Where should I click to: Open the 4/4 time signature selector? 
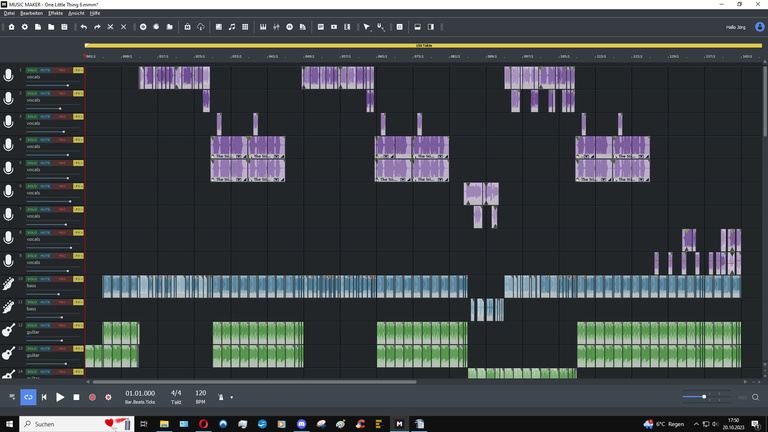176,393
